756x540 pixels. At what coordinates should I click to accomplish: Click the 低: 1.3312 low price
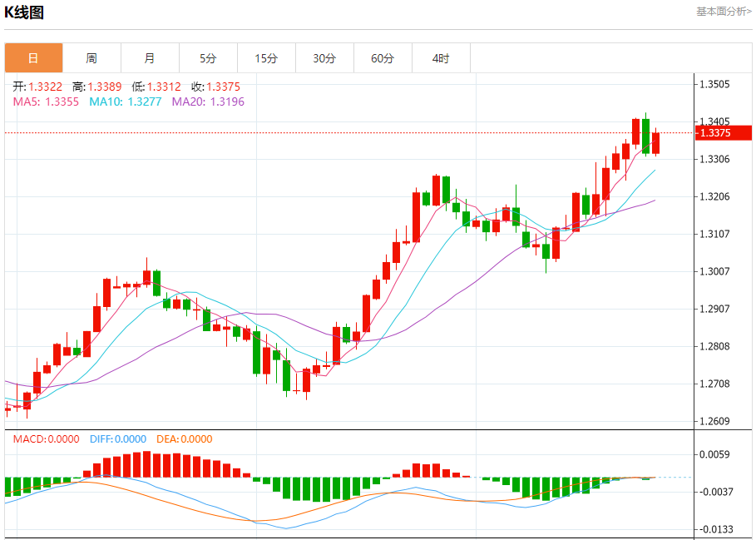point(156,87)
